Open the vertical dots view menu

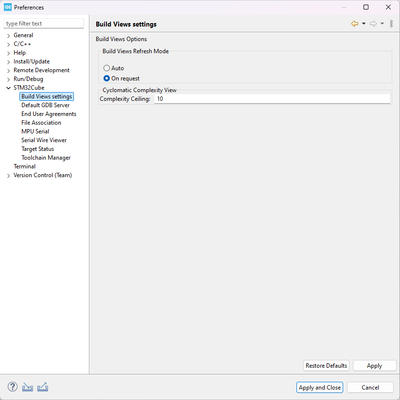point(391,24)
